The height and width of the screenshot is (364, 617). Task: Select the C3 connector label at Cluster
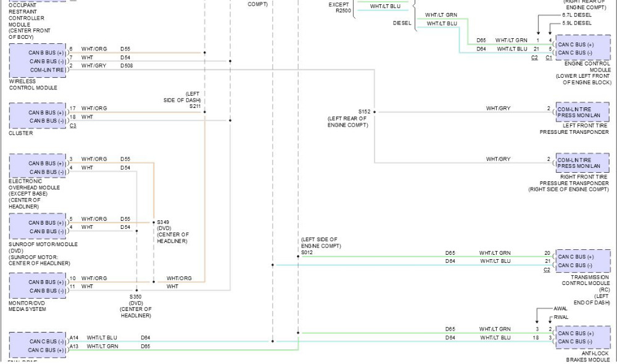[x=73, y=125]
